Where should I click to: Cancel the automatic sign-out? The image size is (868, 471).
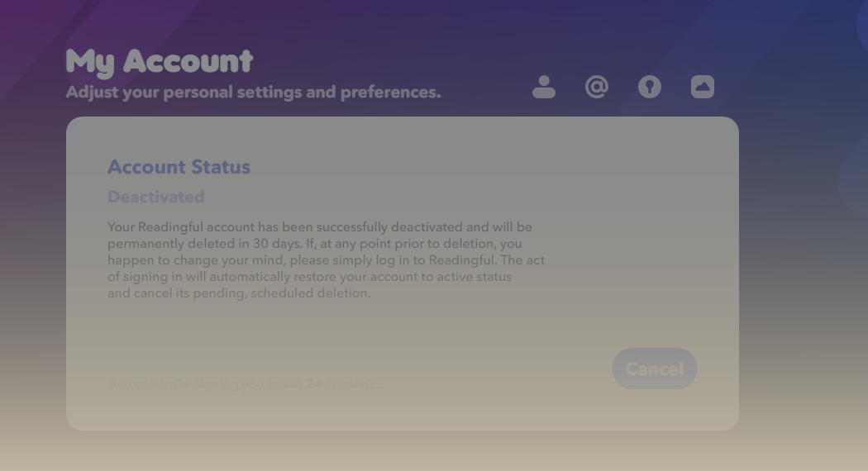[655, 369]
